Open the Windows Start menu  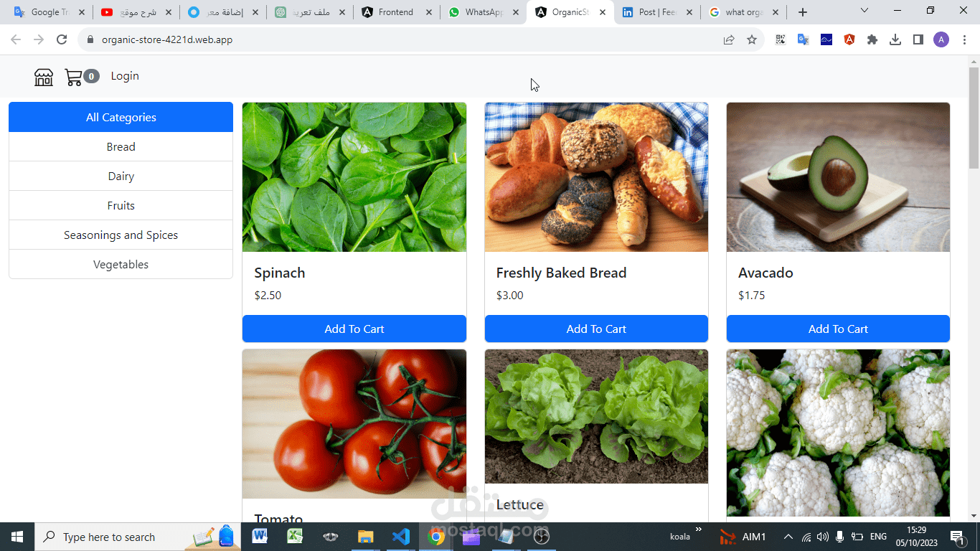click(17, 537)
